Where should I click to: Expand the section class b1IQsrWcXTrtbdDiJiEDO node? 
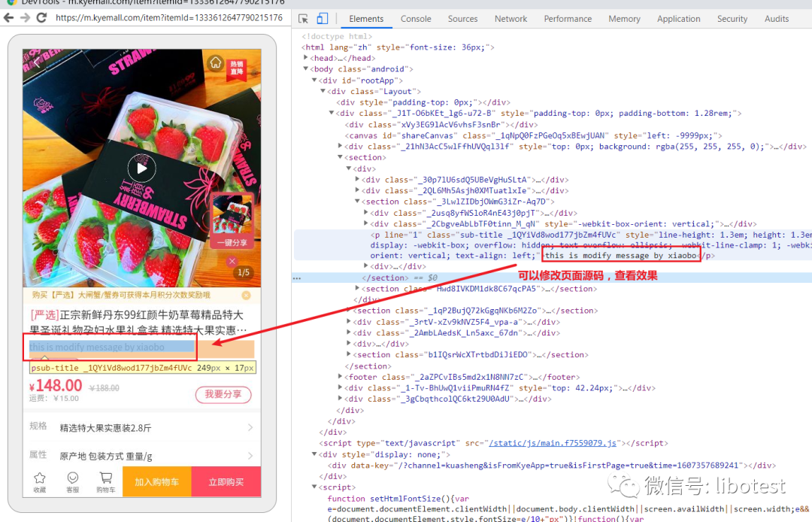349,355
